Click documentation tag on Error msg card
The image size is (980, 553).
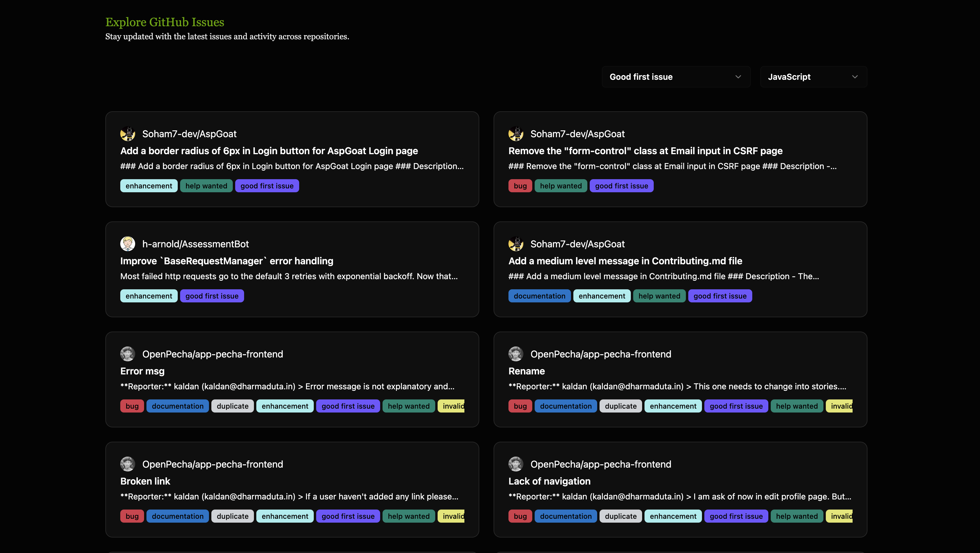178,406
